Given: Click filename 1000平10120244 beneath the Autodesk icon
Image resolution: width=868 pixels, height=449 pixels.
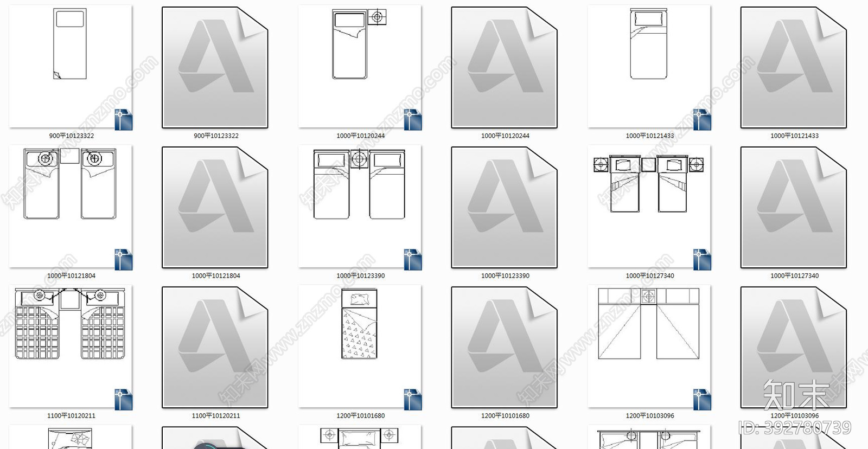Looking at the screenshot, I should click(505, 136).
